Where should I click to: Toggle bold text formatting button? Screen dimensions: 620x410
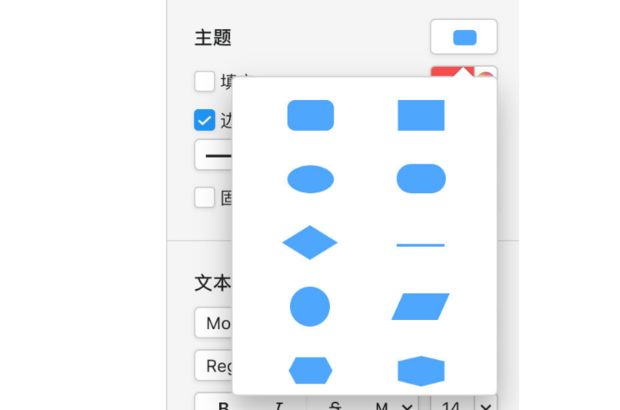223,405
